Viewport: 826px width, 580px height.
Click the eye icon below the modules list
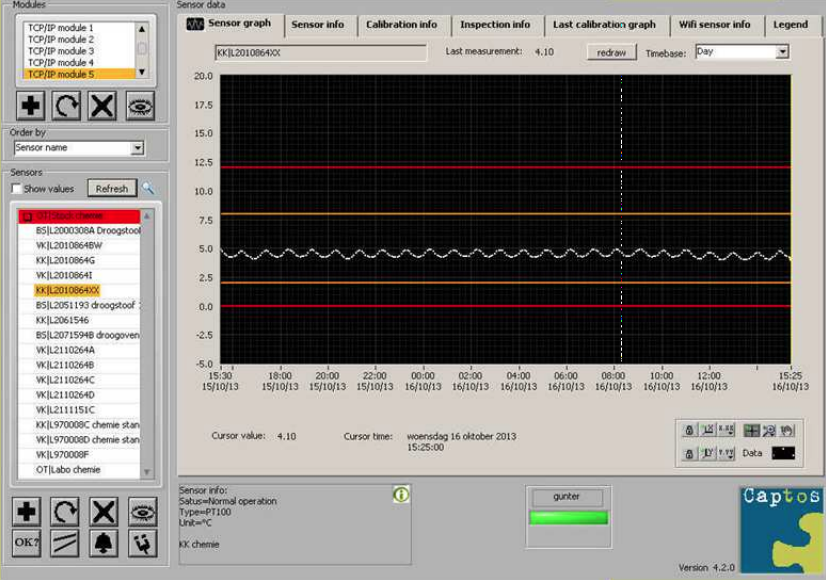coord(140,105)
